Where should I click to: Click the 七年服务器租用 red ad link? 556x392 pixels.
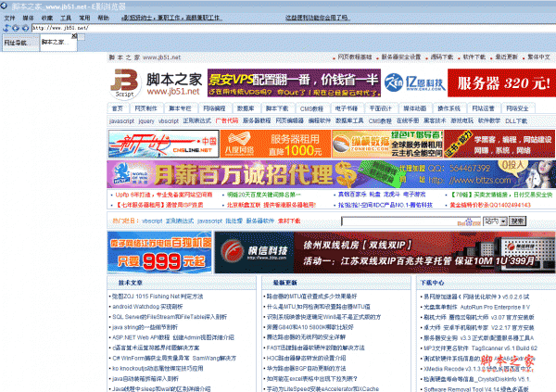(160, 205)
